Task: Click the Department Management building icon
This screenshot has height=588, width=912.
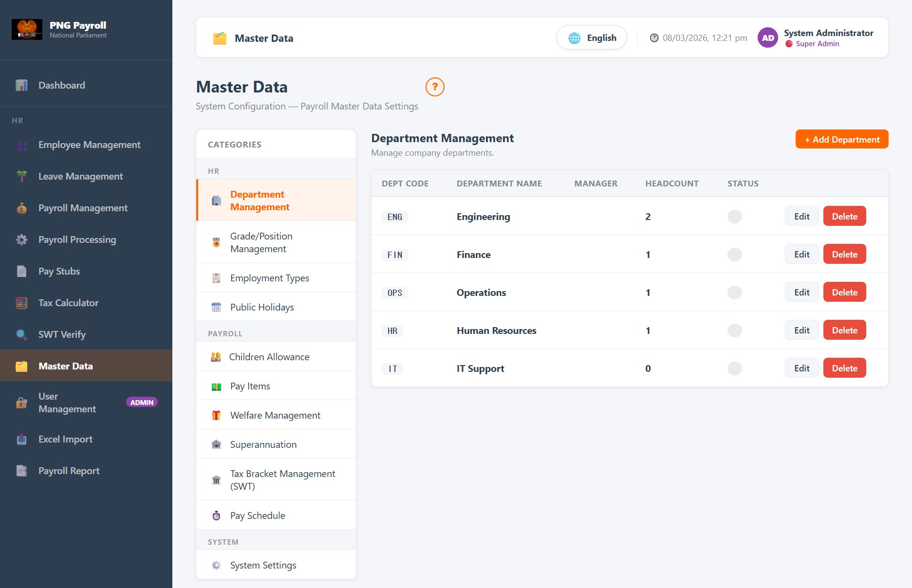Action: [216, 201]
